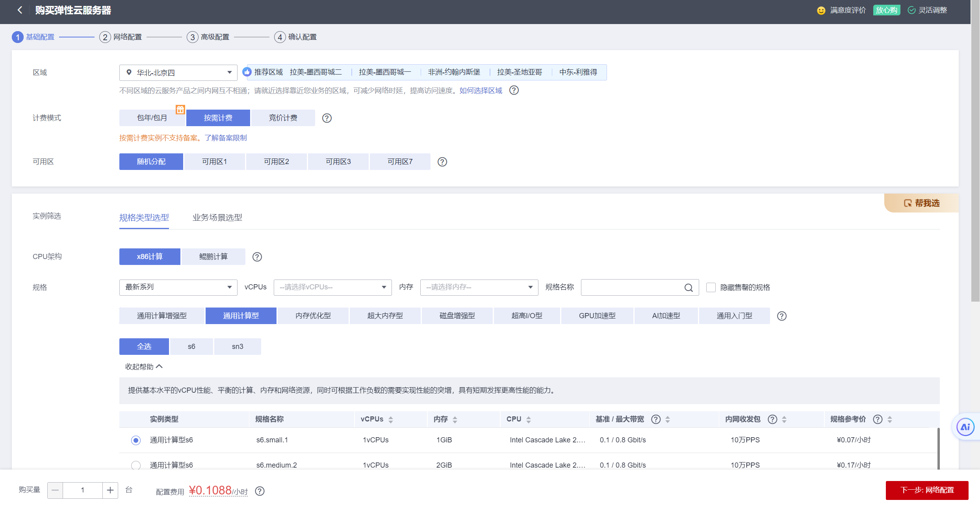Open the floating AI assistant icon
The image size is (980, 509).
click(965, 427)
